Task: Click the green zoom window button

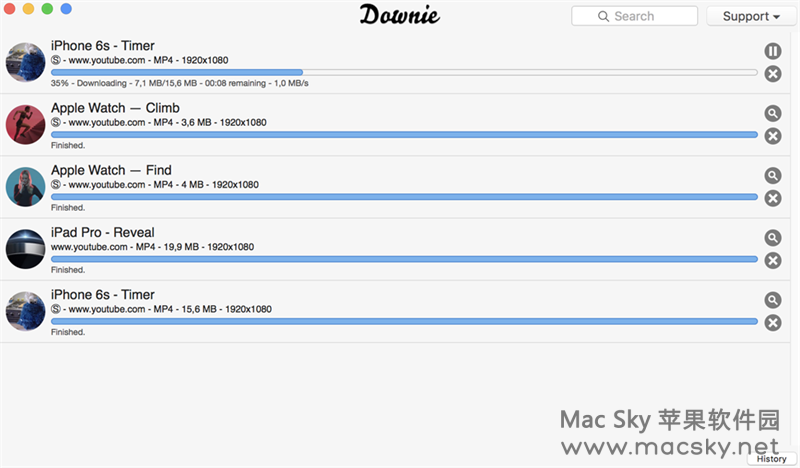Action: click(x=47, y=9)
